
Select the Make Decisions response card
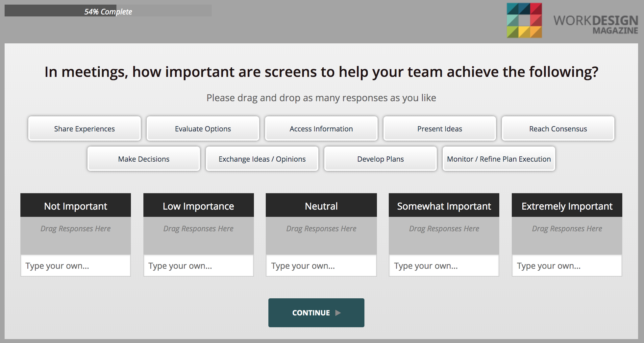pos(144,159)
